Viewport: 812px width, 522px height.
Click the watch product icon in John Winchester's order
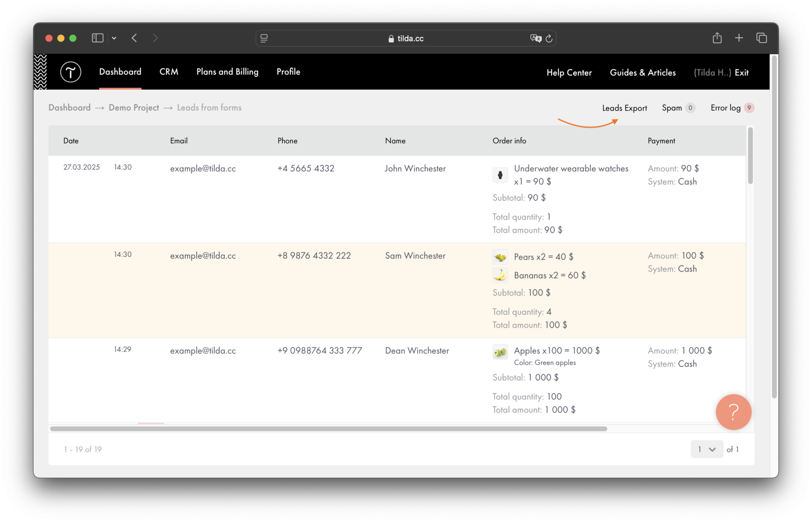pyautogui.click(x=500, y=175)
